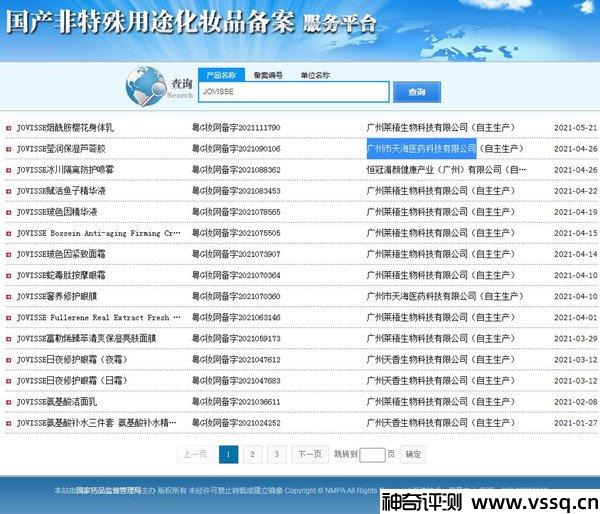This screenshot has height=514, width=600.
Task: Switch to the 单位名称 search tab
Action: pyautogui.click(x=315, y=75)
